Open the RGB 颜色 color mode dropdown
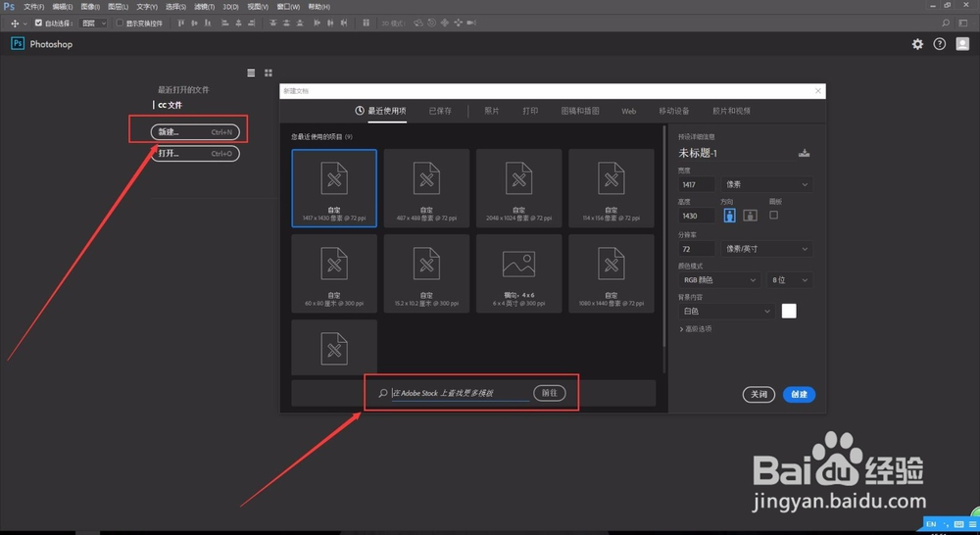The width and height of the screenshot is (980, 535). coord(719,280)
